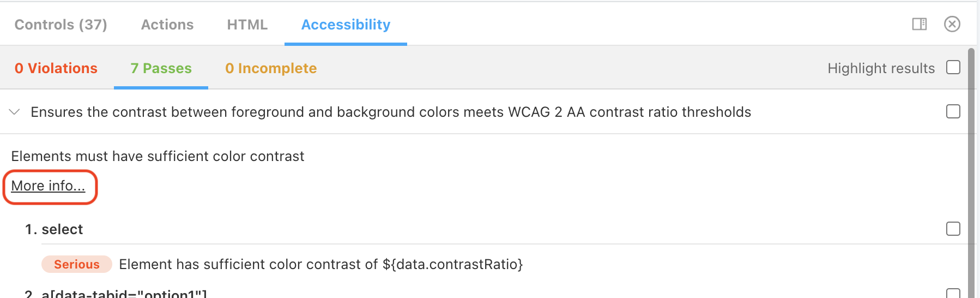The image size is (980, 298).
Task: Open the Actions tab
Action: (x=167, y=25)
